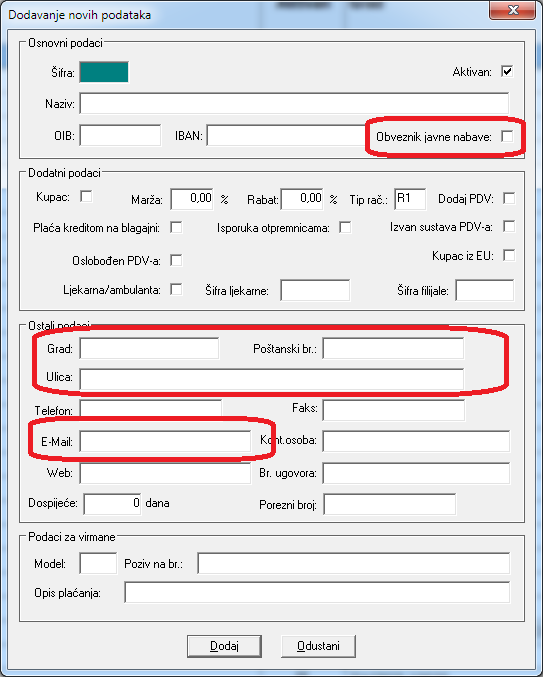Image resolution: width=543 pixels, height=677 pixels.
Task: Enable Oslobođen PDV-a checkbox
Action: point(176,260)
